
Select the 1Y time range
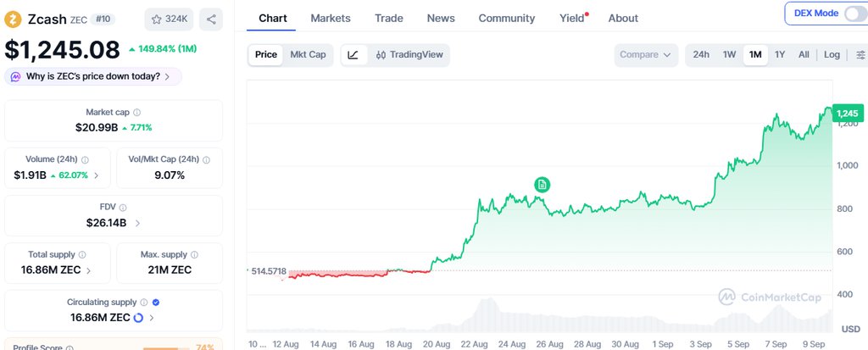click(780, 55)
